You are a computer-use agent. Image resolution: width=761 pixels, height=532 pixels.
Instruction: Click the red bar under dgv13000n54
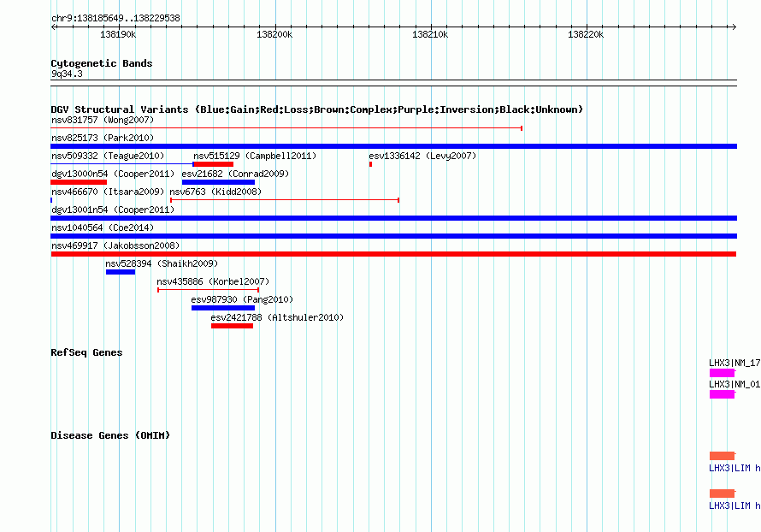pyautogui.click(x=79, y=182)
